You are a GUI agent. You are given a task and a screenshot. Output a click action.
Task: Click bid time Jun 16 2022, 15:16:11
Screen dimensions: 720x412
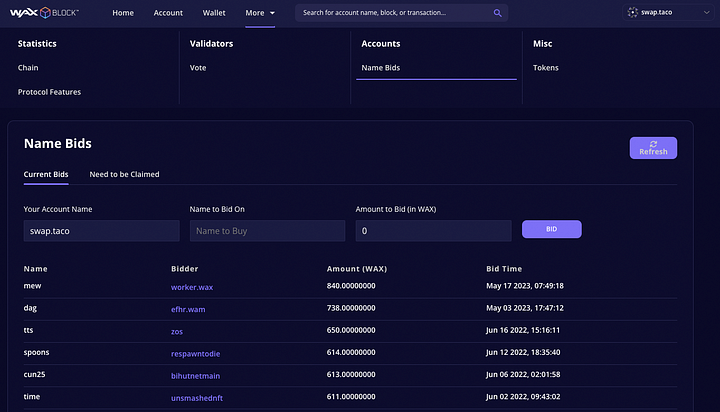coord(523,330)
